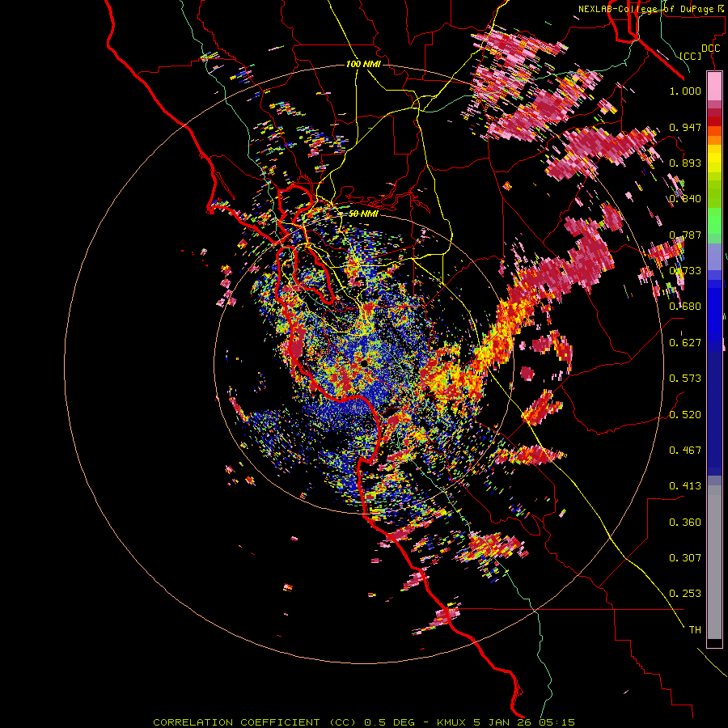Click the "TH" threshold label
Viewport: 728px width, 728px height.
(695, 630)
